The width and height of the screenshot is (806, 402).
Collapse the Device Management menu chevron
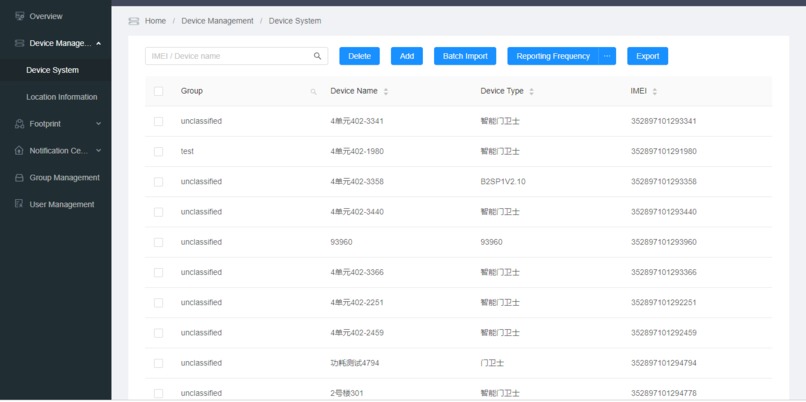(x=98, y=43)
